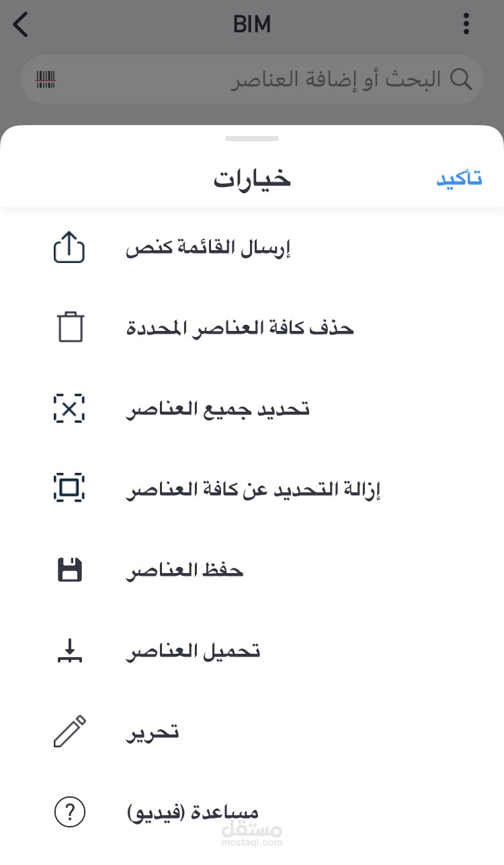Tap the barcode scanner icon in search bar
The height and width of the screenshot is (865, 504).
point(46,80)
